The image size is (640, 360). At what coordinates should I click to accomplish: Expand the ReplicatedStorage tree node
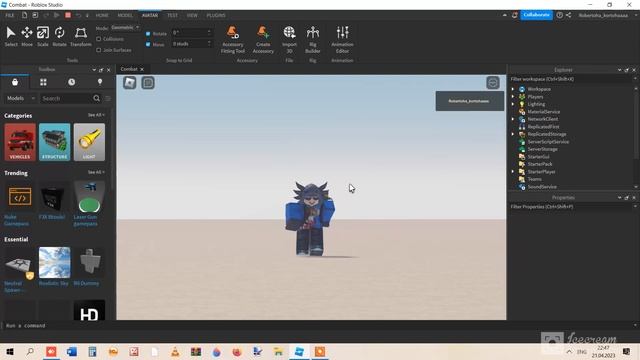[x=513, y=134]
